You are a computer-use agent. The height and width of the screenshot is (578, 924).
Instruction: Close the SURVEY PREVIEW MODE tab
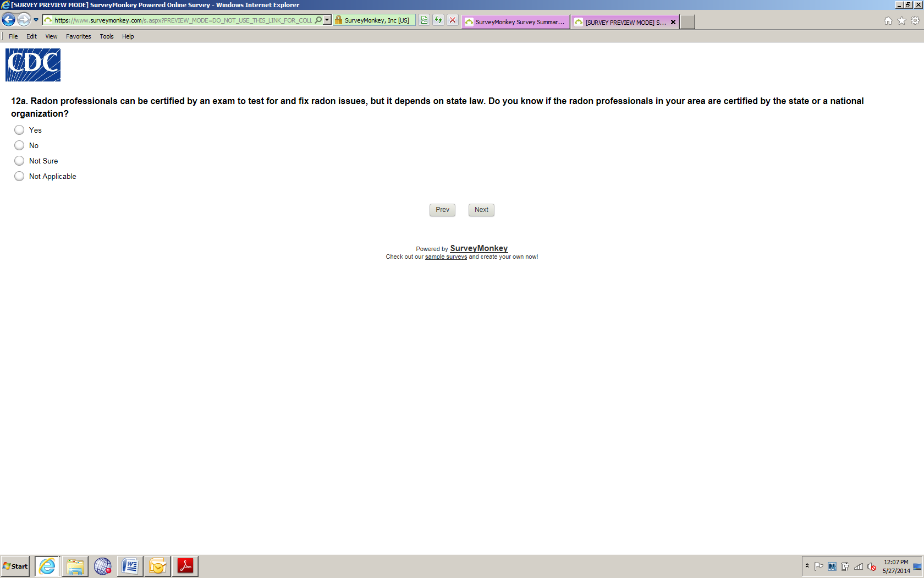coord(673,22)
